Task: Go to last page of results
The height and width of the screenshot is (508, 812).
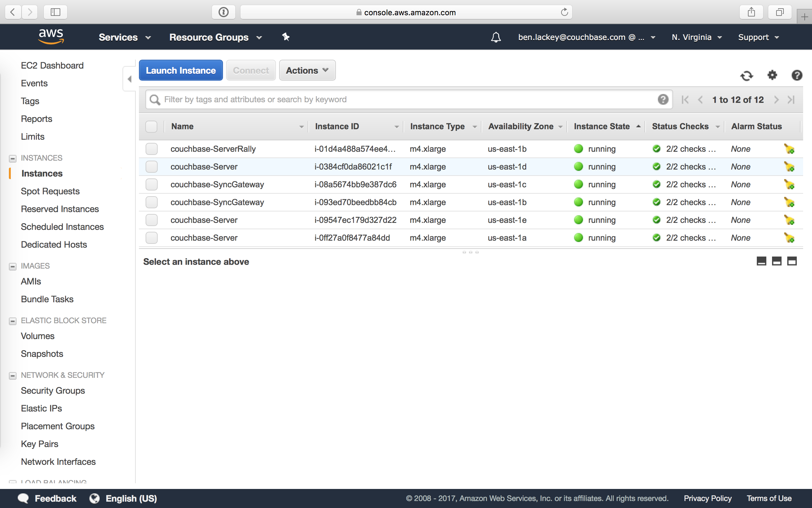Action: [791, 100]
